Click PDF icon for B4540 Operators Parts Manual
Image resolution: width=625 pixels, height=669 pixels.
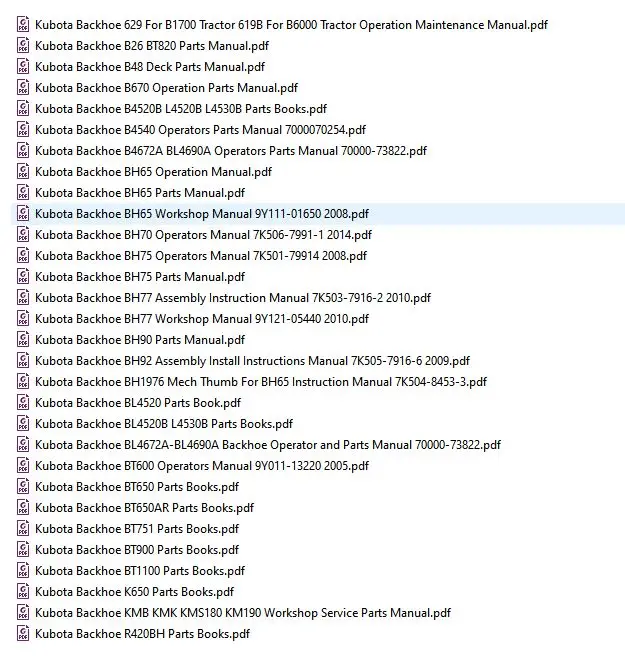[x=23, y=130]
